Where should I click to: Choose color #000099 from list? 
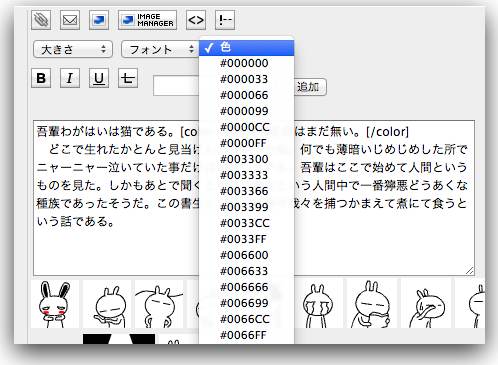click(x=247, y=111)
